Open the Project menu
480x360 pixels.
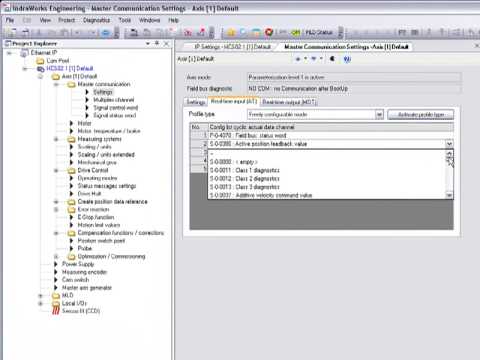[x=67, y=20]
